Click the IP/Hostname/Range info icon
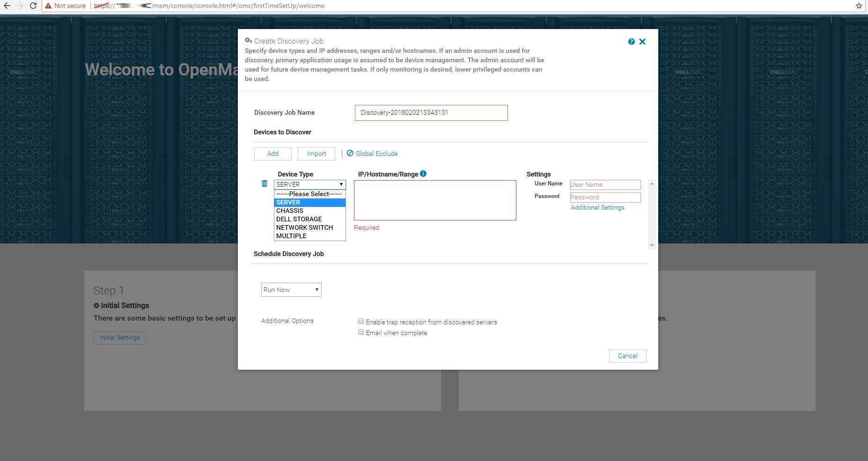 (x=423, y=174)
